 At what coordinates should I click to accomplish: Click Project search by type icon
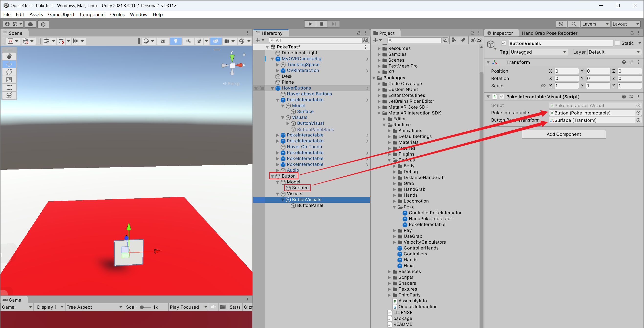point(454,40)
